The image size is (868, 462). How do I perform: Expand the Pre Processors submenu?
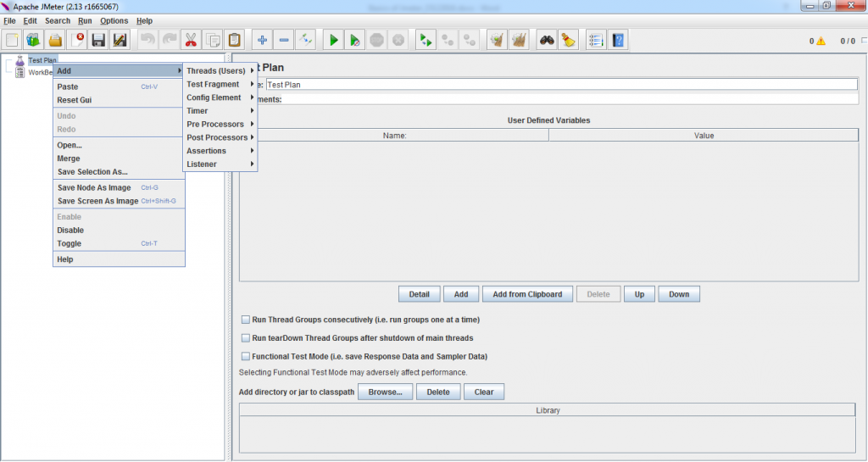220,124
